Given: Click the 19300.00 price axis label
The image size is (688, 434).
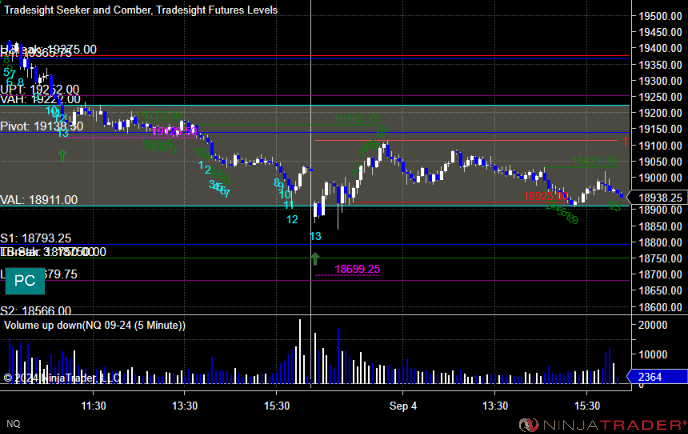Looking at the screenshot, I should point(660,81).
